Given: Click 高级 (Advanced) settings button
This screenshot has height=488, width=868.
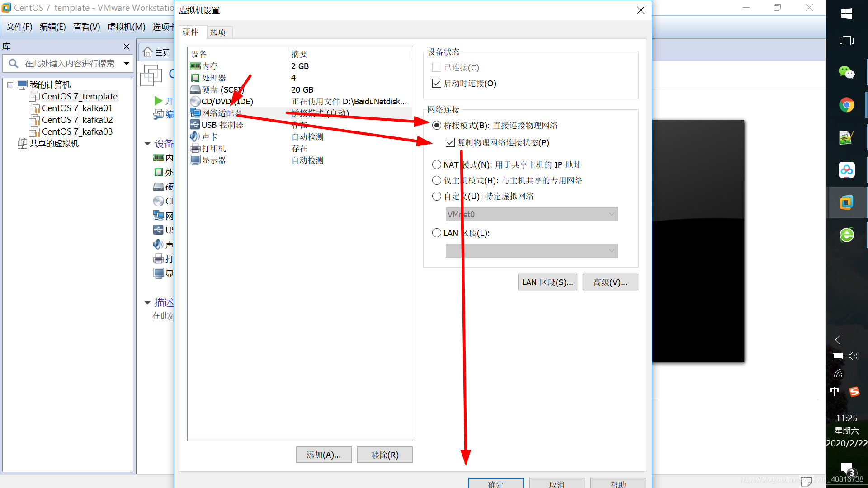Looking at the screenshot, I should (x=609, y=282).
